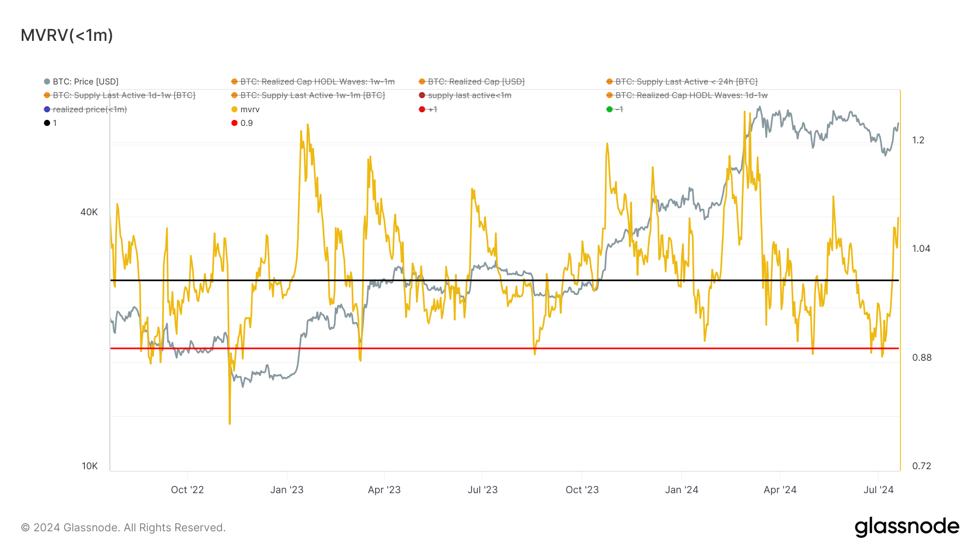The width and height of the screenshot is (980, 552).
Task: Click the Jan '23 x-axis label
Action: point(287,490)
